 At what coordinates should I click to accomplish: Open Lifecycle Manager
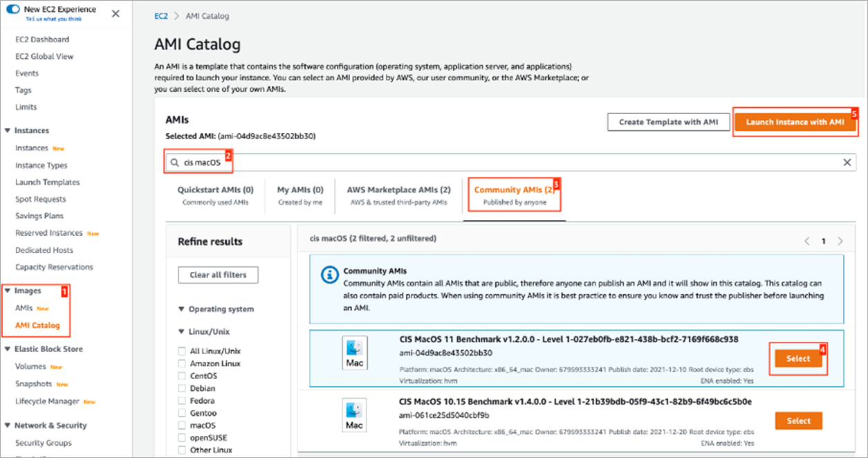pyautogui.click(x=47, y=401)
